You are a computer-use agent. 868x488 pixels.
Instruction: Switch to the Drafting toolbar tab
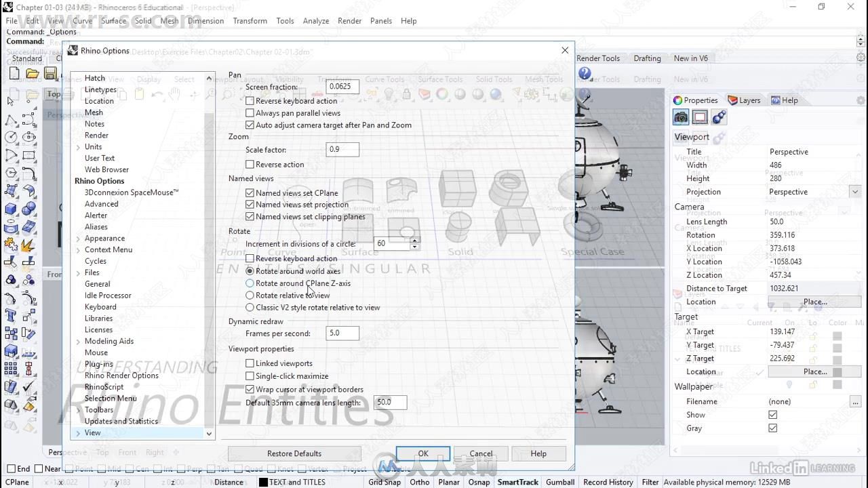click(x=647, y=58)
